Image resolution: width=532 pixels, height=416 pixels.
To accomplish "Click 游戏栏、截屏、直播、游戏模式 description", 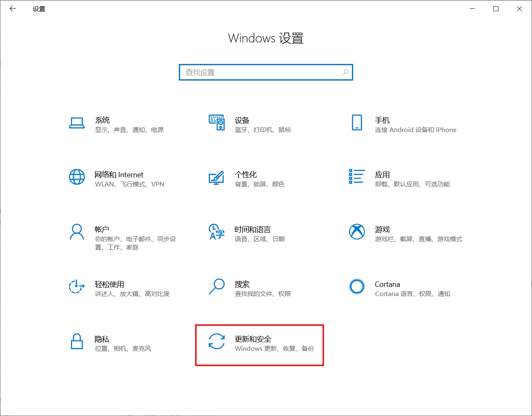I will (418, 239).
